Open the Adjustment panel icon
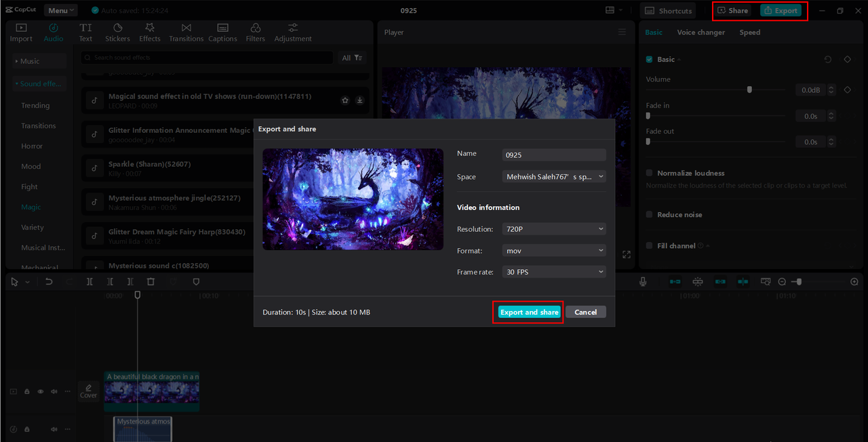 click(x=293, y=33)
